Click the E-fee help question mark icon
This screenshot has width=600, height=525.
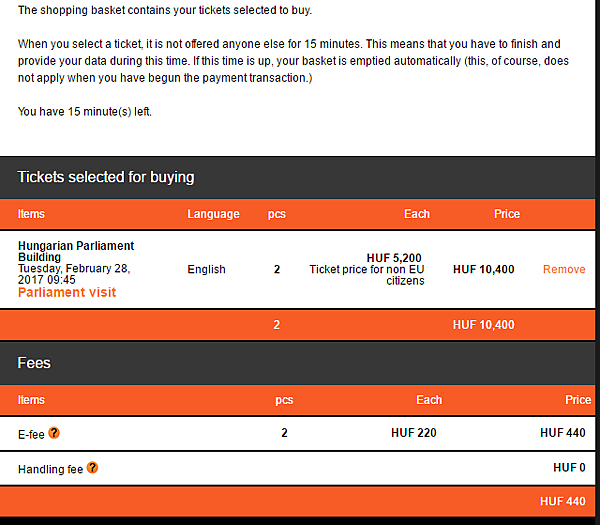pos(54,433)
